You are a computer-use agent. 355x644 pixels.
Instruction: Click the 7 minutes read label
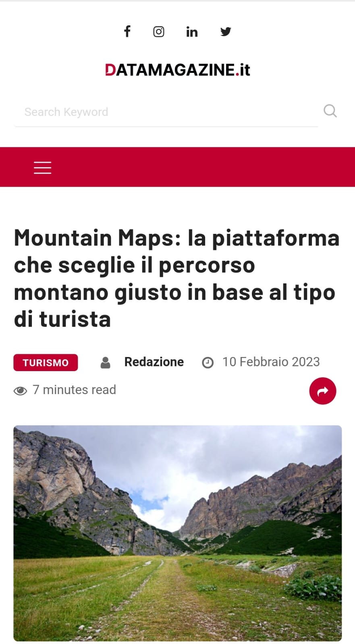(x=74, y=390)
